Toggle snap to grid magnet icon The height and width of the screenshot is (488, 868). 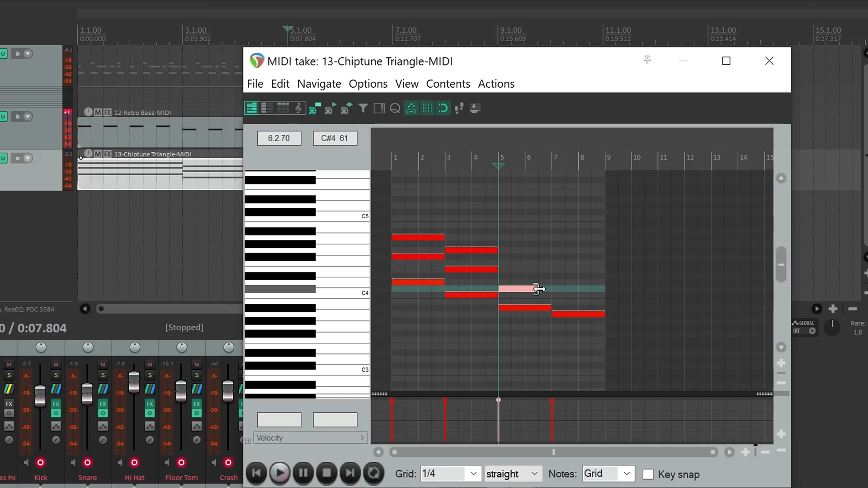point(443,108)
